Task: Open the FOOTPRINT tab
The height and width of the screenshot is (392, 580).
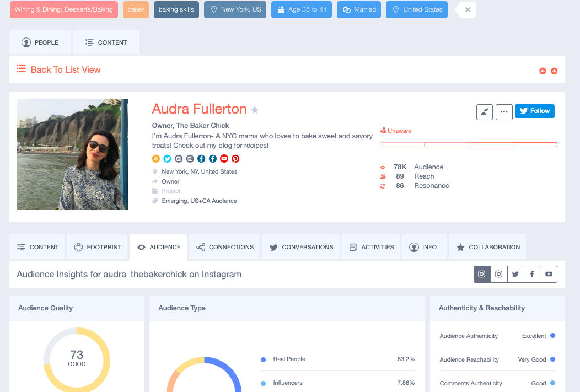Action: pos(97,247)
